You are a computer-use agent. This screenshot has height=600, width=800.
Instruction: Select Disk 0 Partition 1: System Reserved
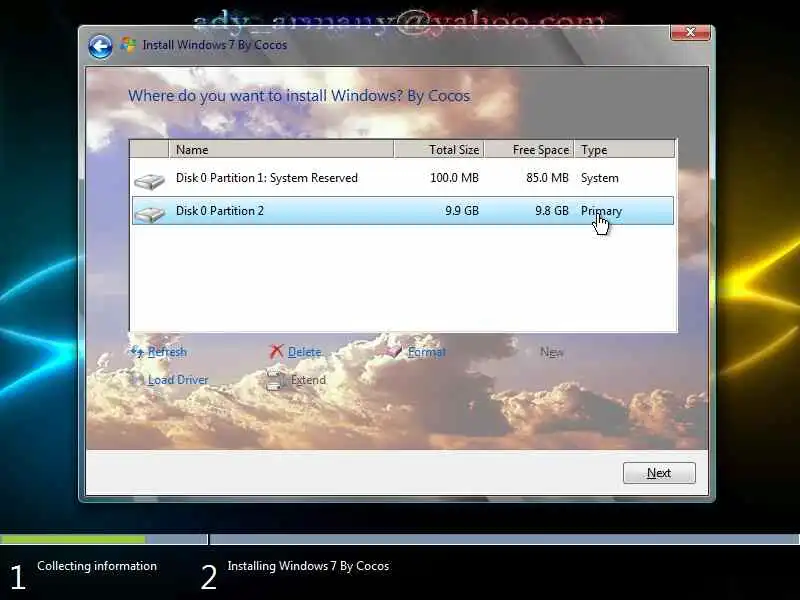pos(267,178)
